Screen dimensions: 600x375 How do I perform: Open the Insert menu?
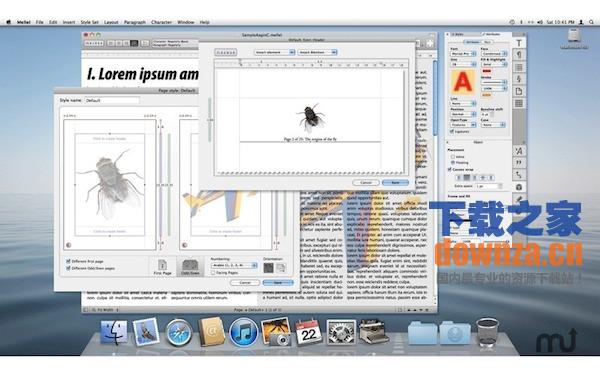click(x=69, y=22)
